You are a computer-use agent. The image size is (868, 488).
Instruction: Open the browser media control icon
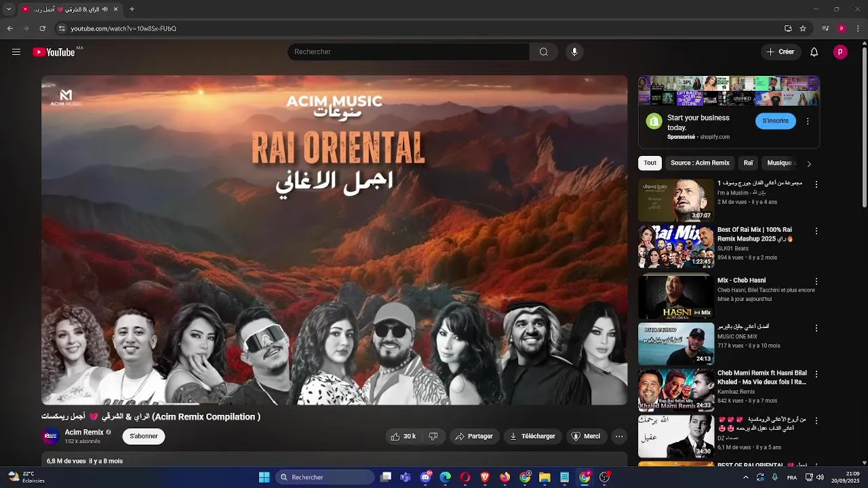[x=825, y=28]
